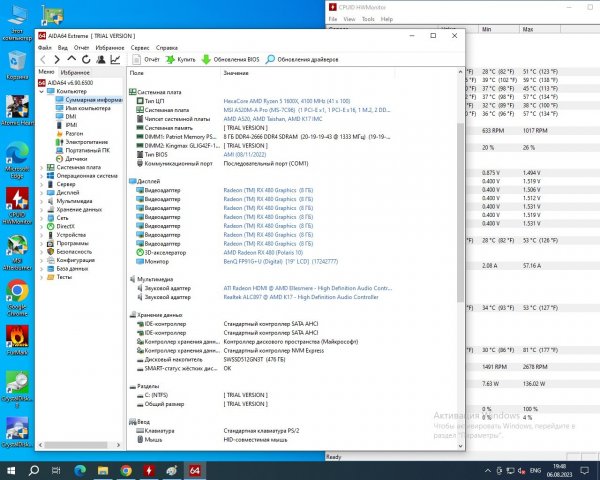Expand the Операционная система tree node
Screen dimensions: 600x480
(42, 175)
